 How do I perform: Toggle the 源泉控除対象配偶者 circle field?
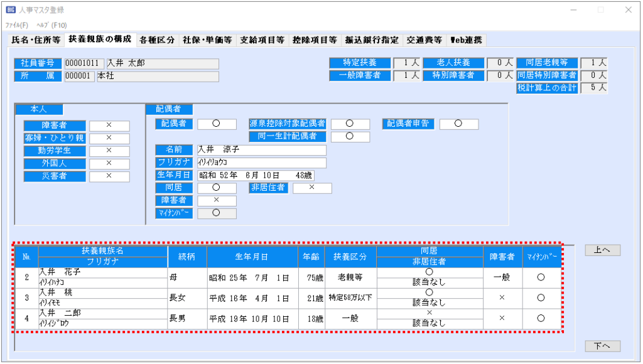coord(350,124)
